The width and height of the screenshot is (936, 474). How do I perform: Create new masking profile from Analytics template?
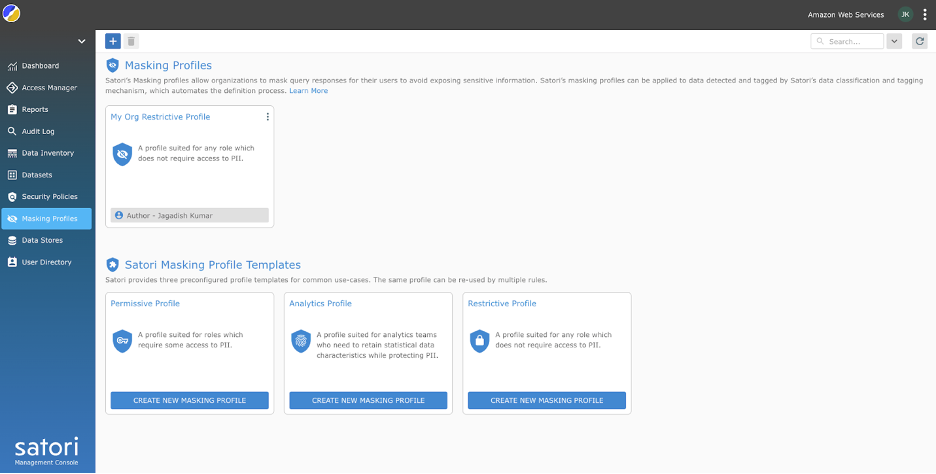click(368, 401)
